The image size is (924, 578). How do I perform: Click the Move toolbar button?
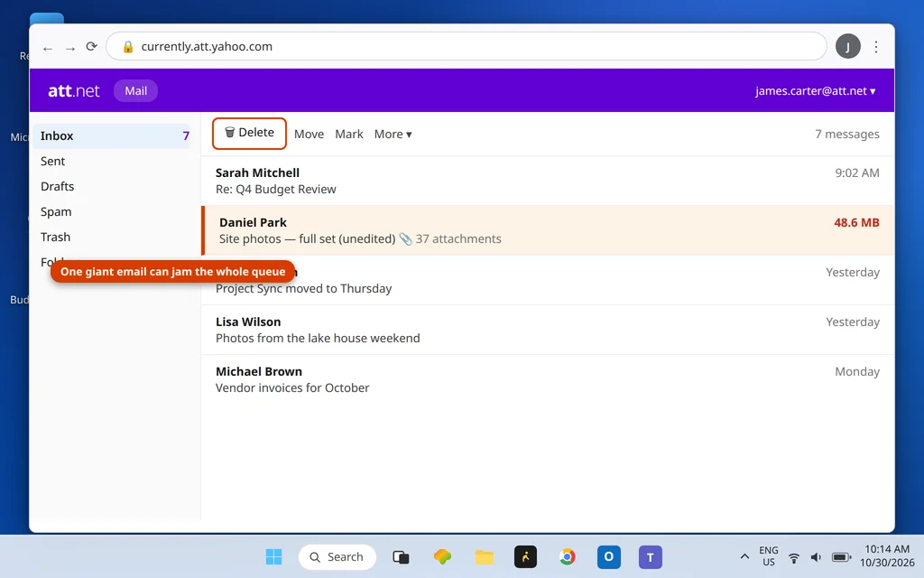pos(309,134)
